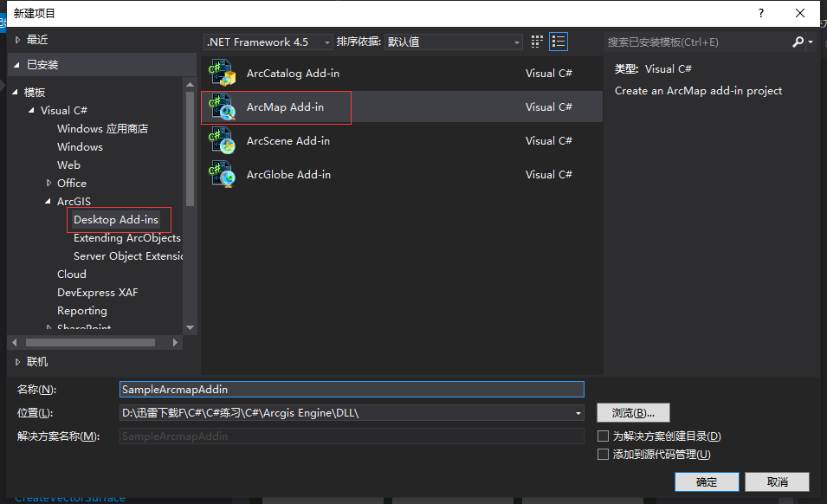Select the ArcMap Add-in template icon

[x=222, y=107]
